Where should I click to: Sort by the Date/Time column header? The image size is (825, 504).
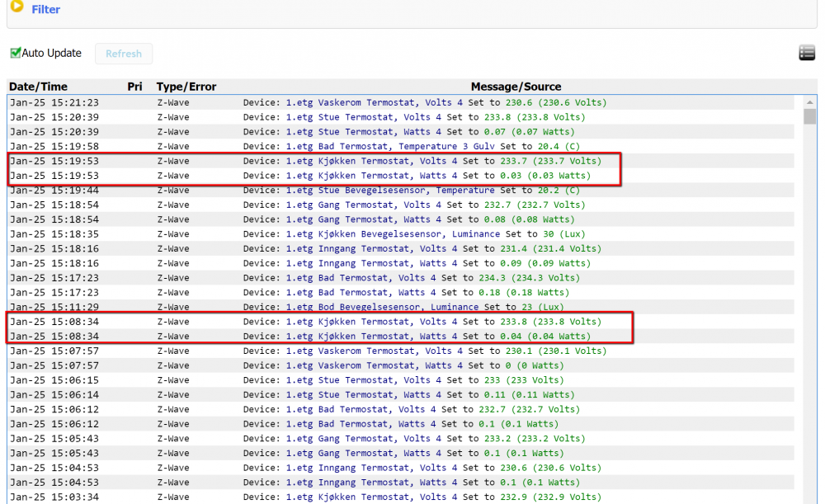(39, 87)
